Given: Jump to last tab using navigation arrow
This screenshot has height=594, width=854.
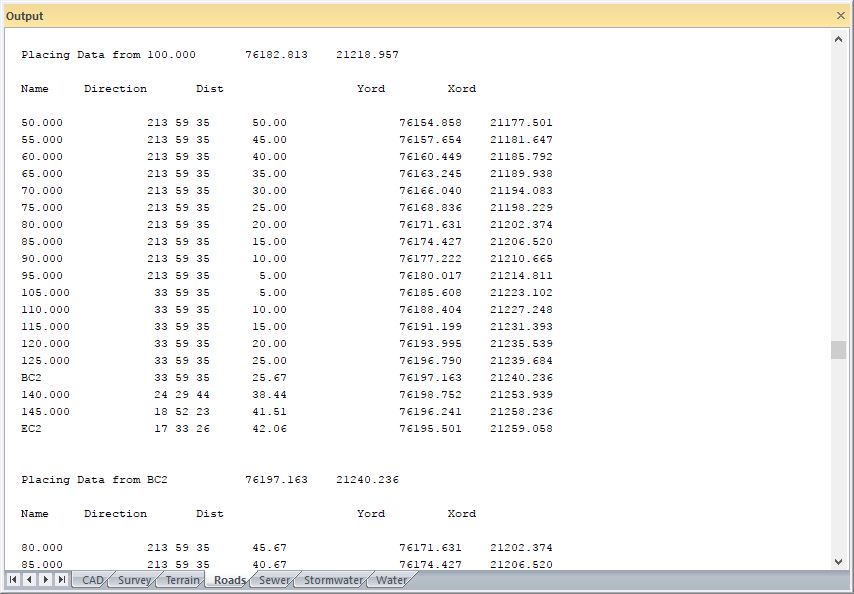Looking at the screenshot, I should click(x=62, y=580).
